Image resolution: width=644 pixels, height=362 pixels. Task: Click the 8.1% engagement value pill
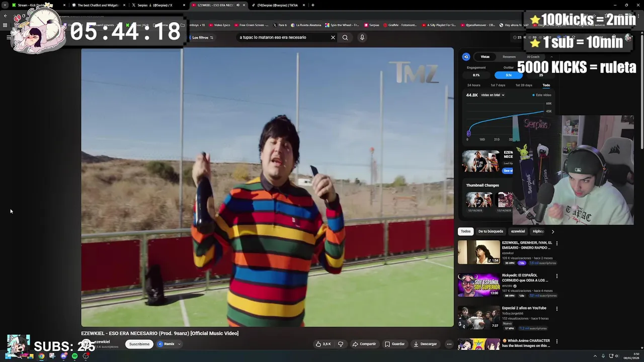click(x=476, y=75)
